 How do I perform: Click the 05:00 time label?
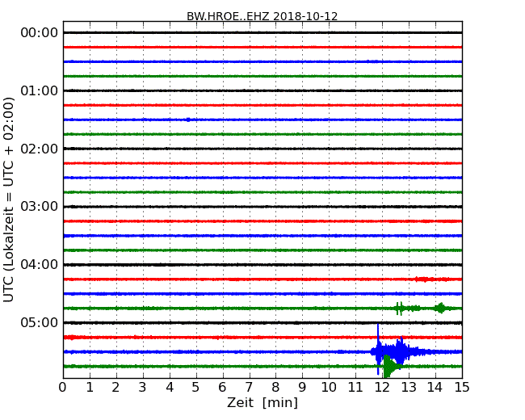[x=40, y=322]
